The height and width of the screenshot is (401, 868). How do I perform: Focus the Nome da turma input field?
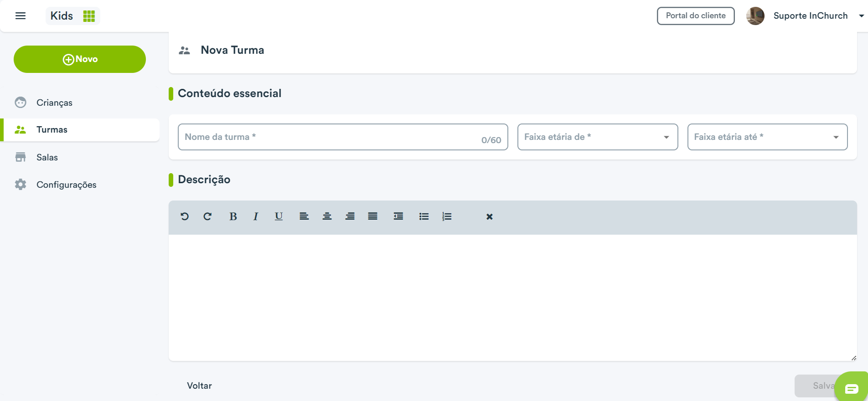343,137
